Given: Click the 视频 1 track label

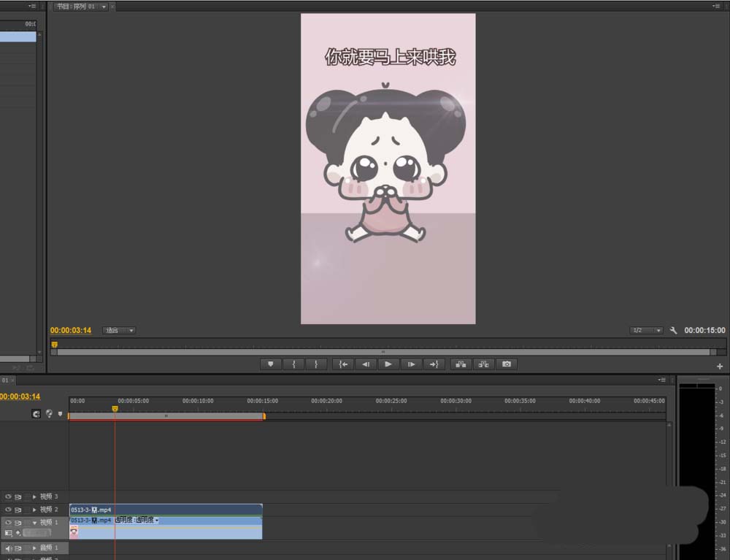Looking at the screenshot, I should pos(48,523).
